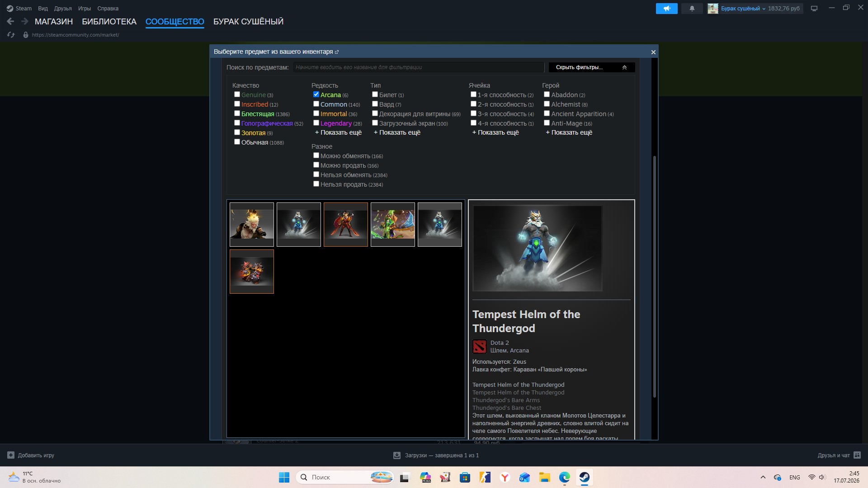Enable the Genuine quality filter
The width and height of the screenshot is (868, 488).
pyautogui.click(x=237, y=94)
